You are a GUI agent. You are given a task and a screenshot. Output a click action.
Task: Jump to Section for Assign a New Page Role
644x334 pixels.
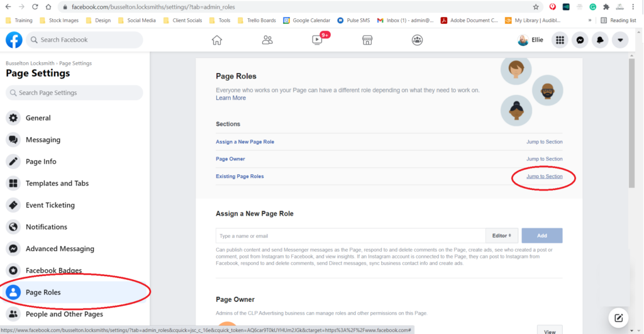click(544, 142)
